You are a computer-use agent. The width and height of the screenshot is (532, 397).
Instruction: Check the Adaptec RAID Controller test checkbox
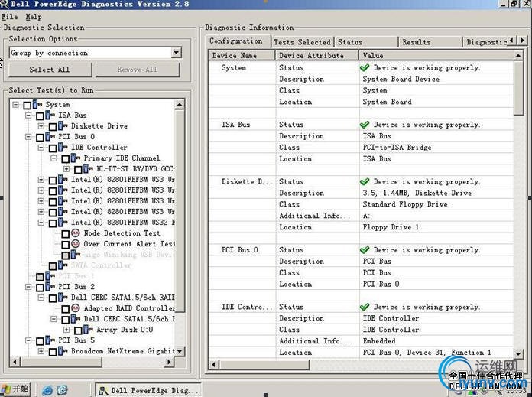pyautogui.click(x=66, y=309)
